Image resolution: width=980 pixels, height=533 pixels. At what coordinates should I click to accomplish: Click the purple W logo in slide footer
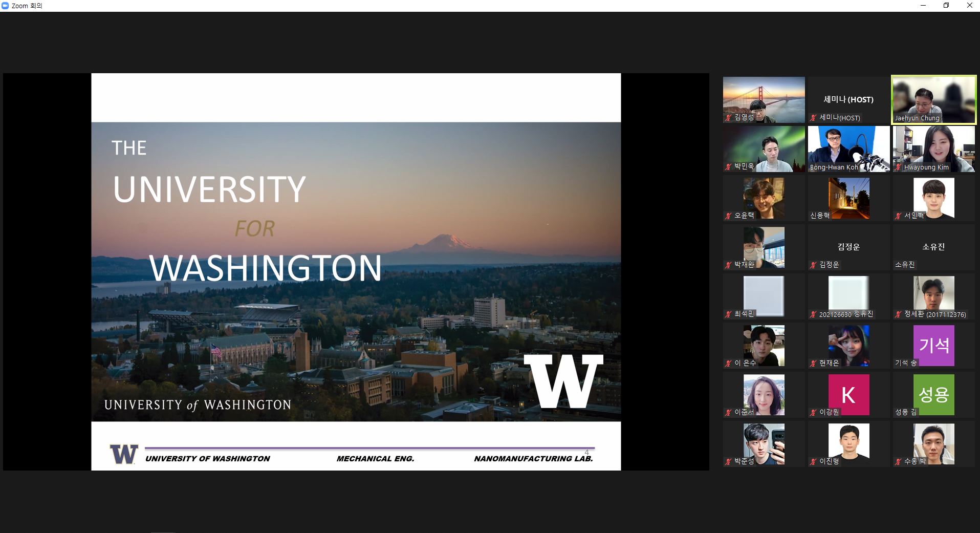click(124, 454)
